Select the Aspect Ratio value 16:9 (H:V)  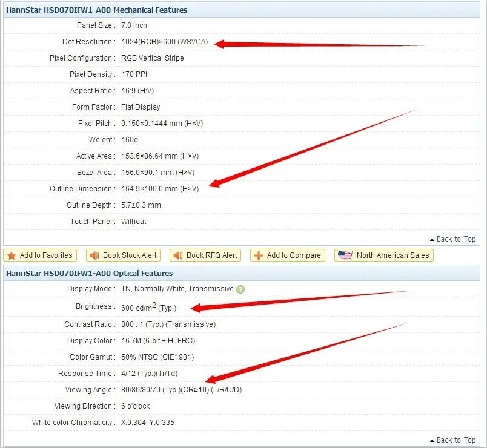(137, 91)
